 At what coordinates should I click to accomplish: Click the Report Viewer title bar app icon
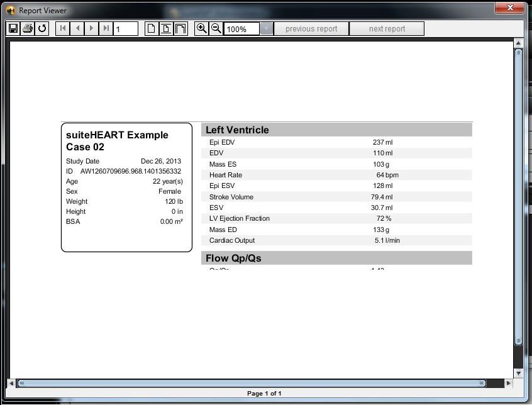[x=10, y=11]
